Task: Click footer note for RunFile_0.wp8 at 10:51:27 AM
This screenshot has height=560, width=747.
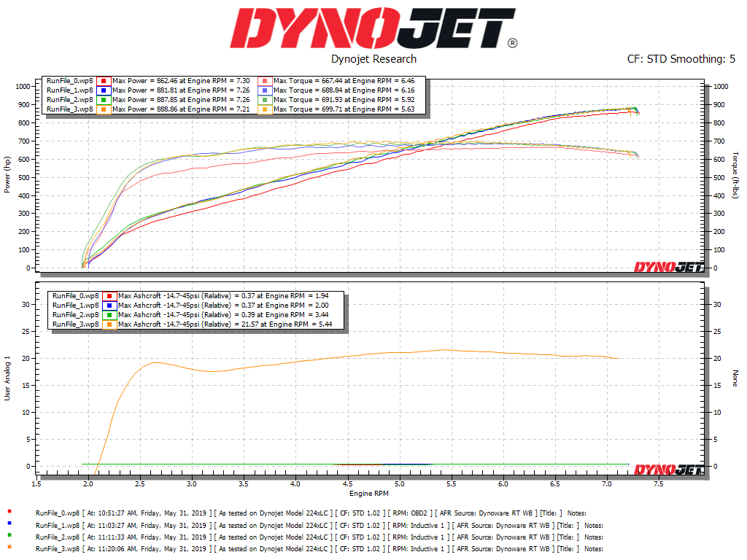Action: (x=311, y=513)
